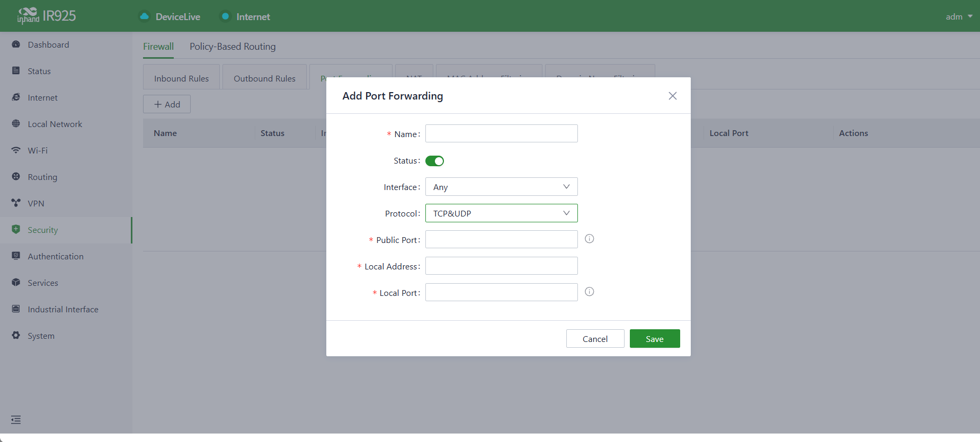Screen dimensions: 980x442
Task: Switch to the Policy-Based Routing tab
Action: point(233,47)
